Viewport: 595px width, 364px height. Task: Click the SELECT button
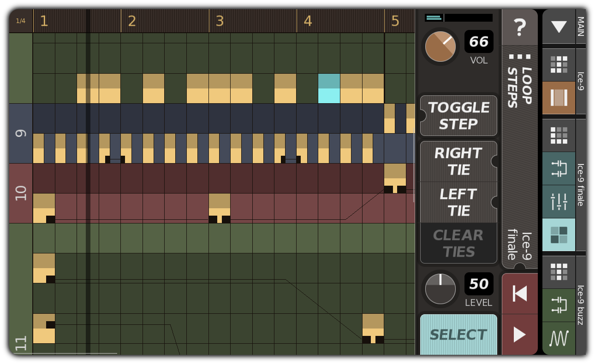click(x=458, y=335)
